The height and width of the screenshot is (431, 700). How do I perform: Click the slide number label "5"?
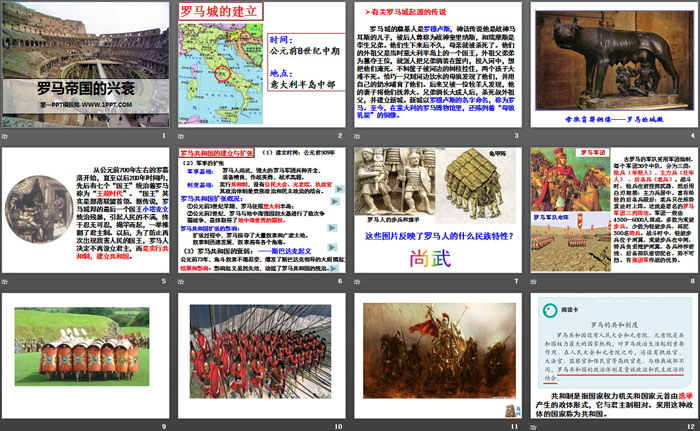[164, 281]
